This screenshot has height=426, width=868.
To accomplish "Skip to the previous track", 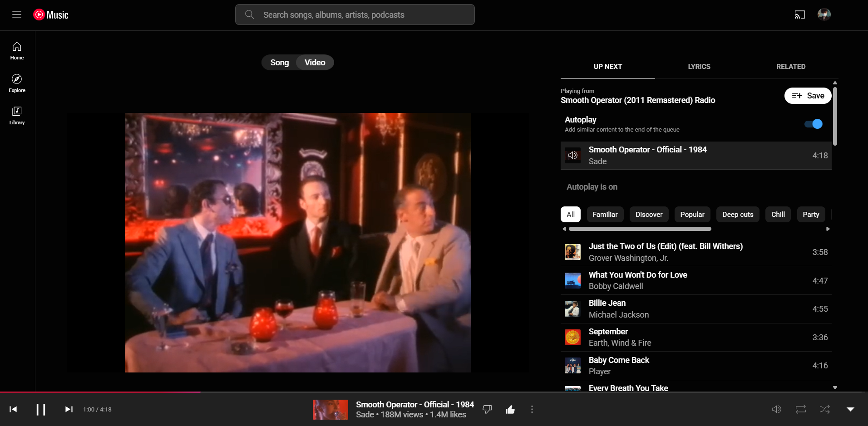I will click(13, 409).
